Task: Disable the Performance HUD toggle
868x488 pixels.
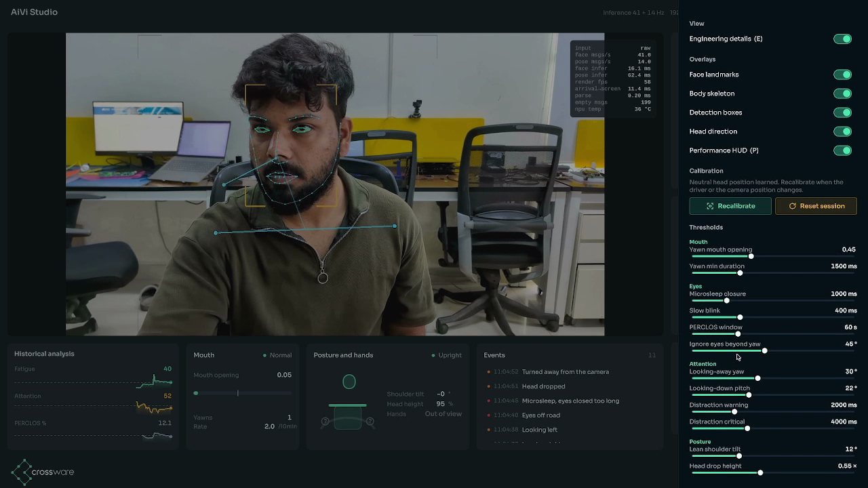Action: [x=842, y=150]
